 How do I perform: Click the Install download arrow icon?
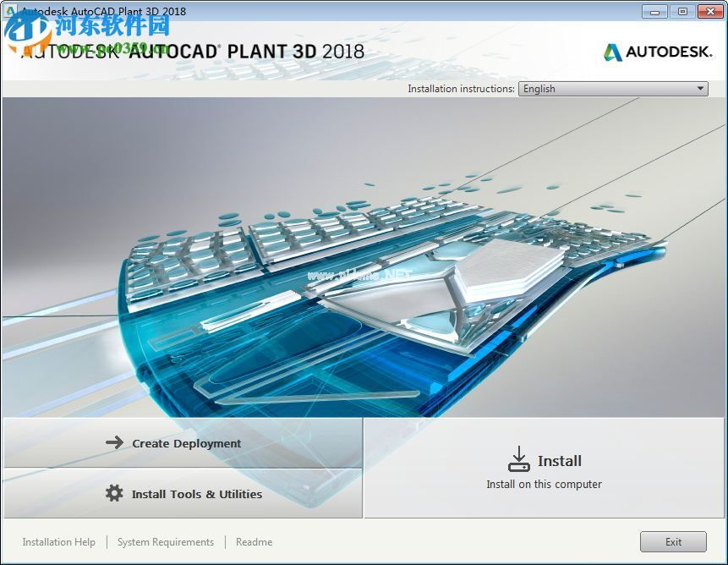pos(518,458)
